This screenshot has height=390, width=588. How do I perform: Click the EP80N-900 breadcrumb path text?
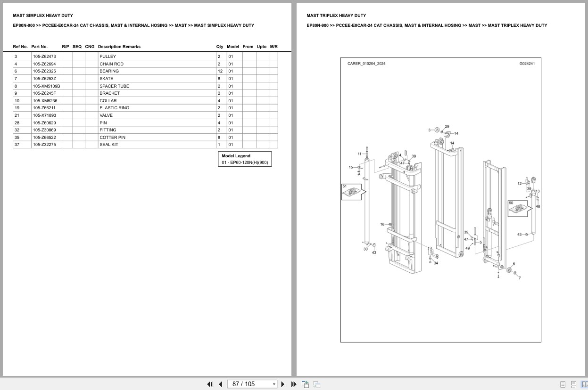click(133, 25)
